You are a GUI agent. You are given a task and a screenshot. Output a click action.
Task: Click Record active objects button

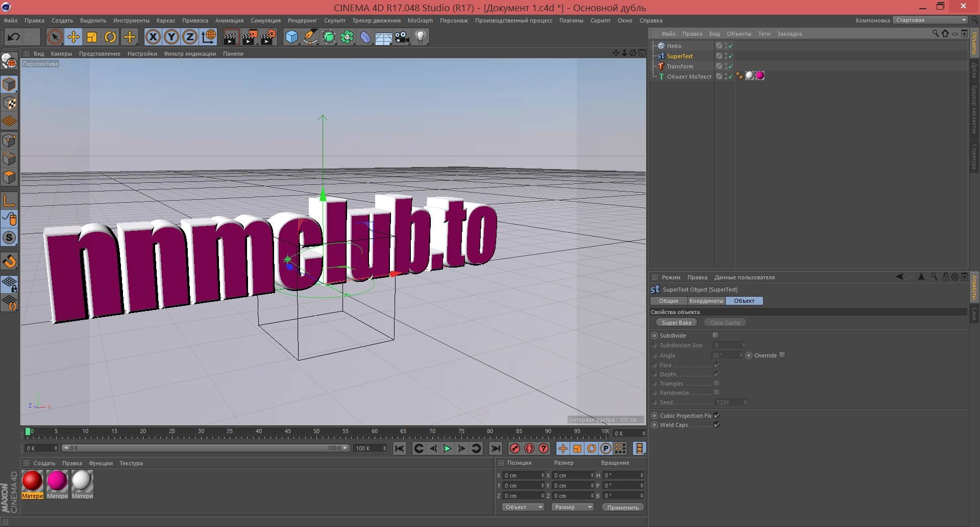click(515, 448)
